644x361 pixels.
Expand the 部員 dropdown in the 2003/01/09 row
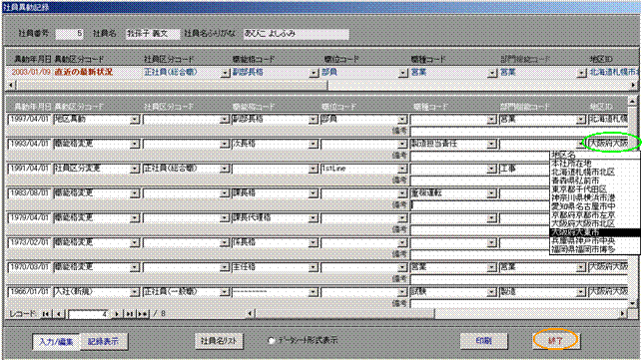(x=403, y=73)
